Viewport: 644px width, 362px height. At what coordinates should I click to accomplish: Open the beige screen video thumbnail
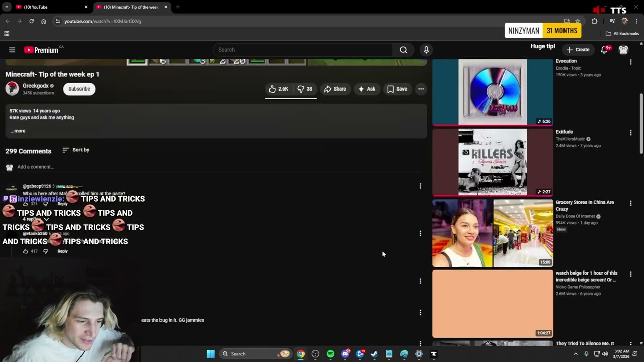coord(493,304)
